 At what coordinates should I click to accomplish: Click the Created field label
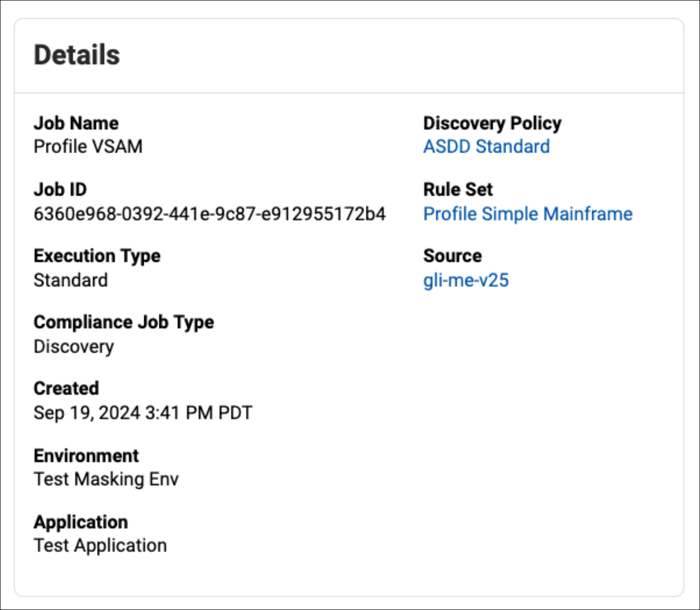66,388
